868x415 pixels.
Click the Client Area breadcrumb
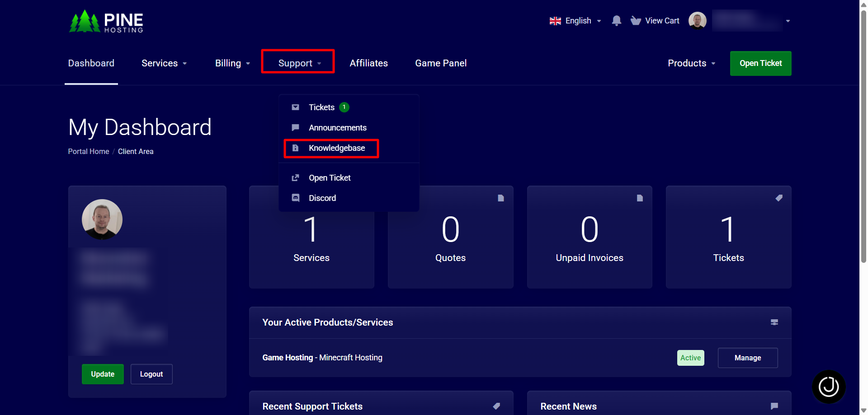tap(136, 151)
